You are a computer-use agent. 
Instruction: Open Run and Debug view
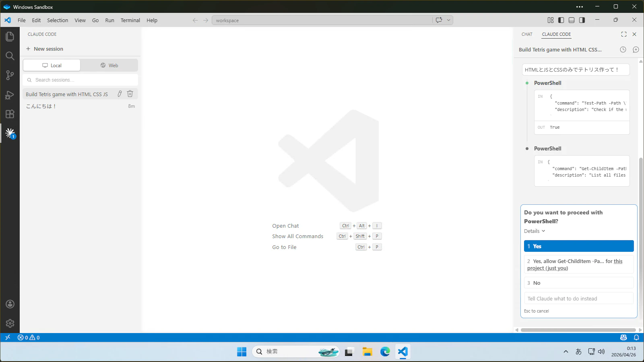(10, 95)
